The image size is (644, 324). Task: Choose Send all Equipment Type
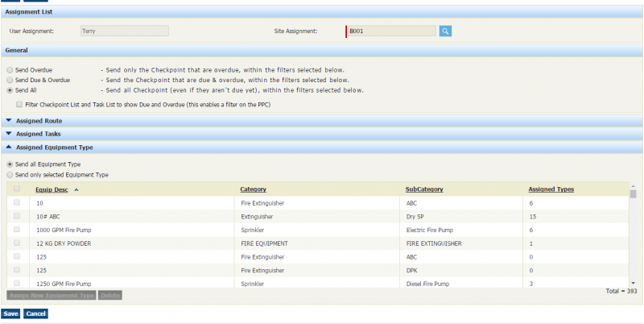(x=10, y=164)
